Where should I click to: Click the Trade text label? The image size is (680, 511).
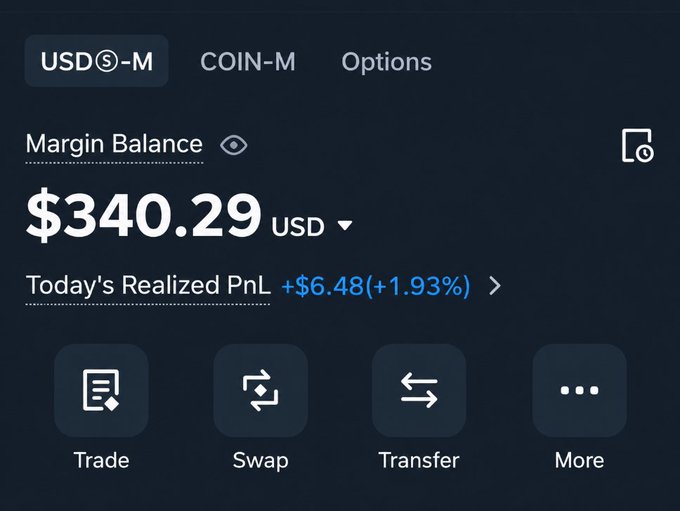click(101, 460)
